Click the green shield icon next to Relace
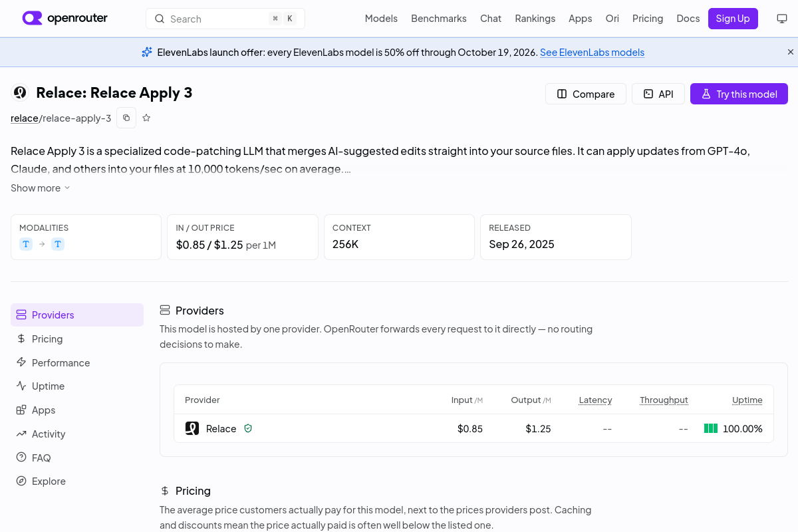798x532 pixels. [x=248, y=428]
